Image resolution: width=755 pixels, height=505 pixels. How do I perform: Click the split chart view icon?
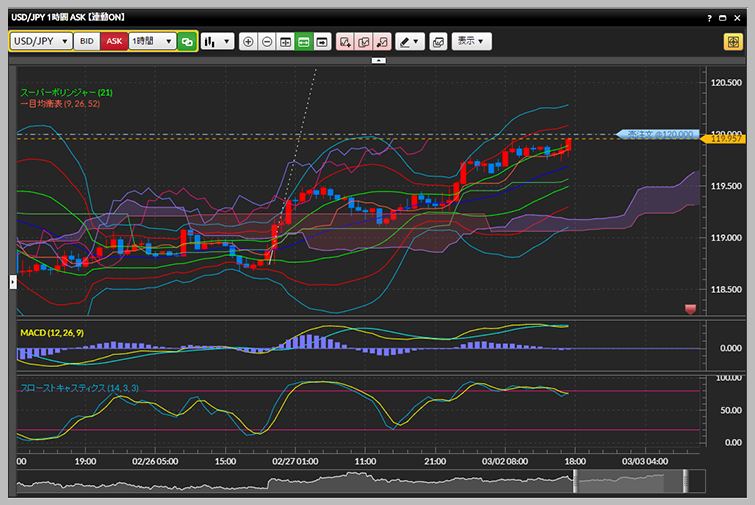click(285, 42)
